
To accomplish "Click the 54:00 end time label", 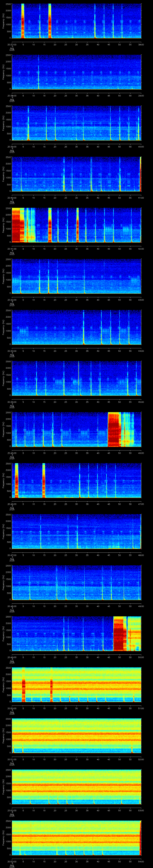I will 141,861.
